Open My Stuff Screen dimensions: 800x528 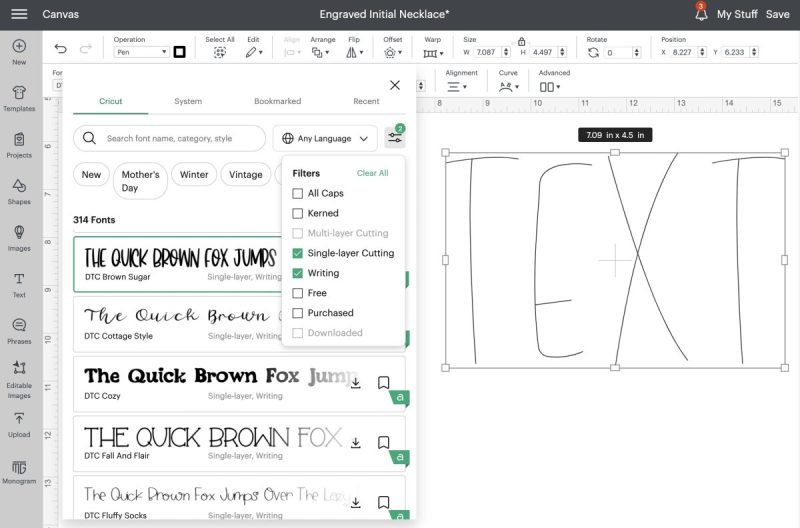click(x=737, y=14)
